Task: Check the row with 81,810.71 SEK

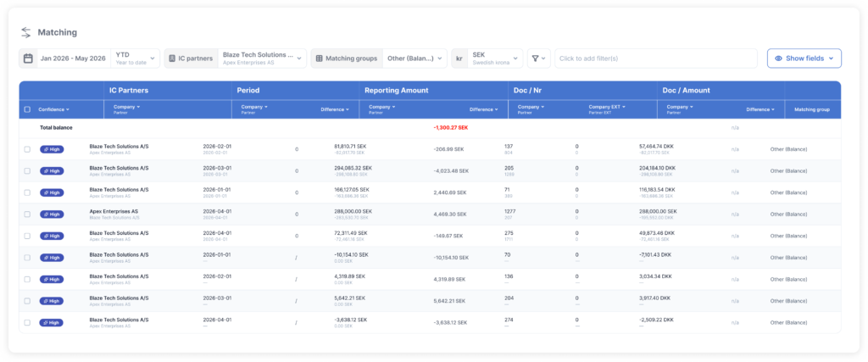Action: [28, 149]
